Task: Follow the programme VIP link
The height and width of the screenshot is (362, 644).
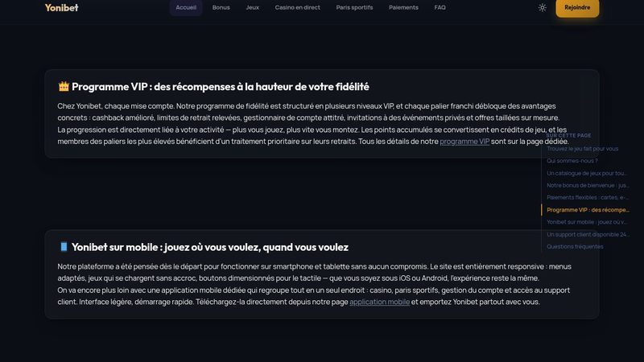Action: 464,142
